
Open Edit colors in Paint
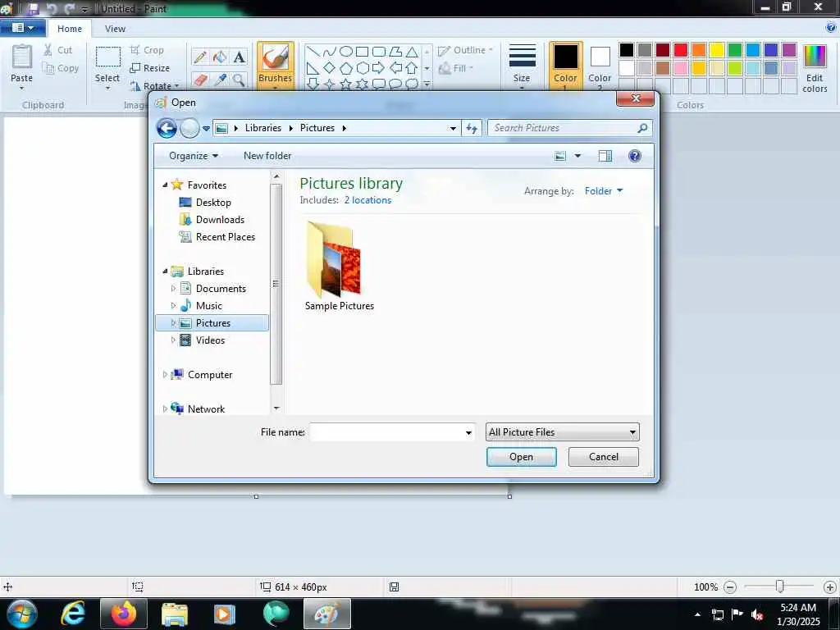click(x=815, y=69)
